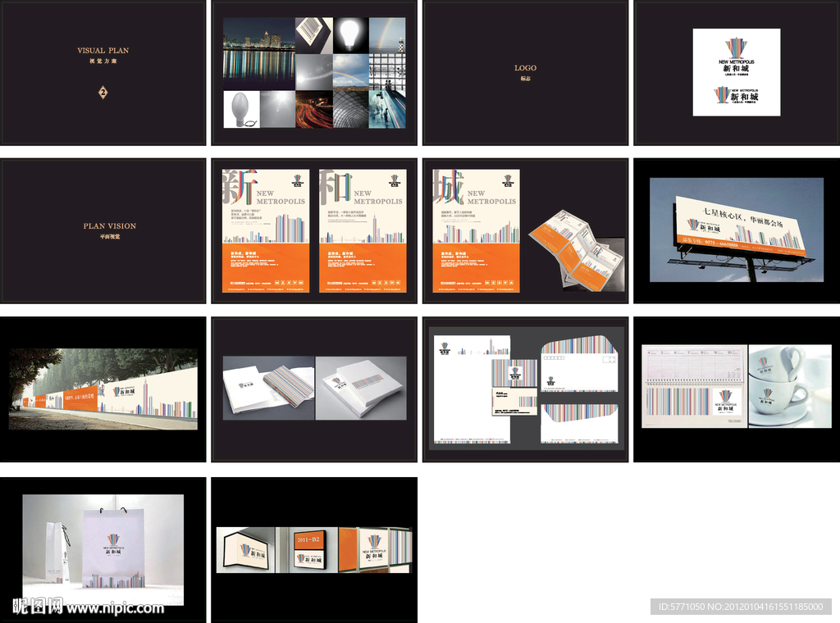Image resolution: width=840 pixels, height=623 pixels.
Task: Open the shopping bag mockup photo
Action: tap(103, 550)
